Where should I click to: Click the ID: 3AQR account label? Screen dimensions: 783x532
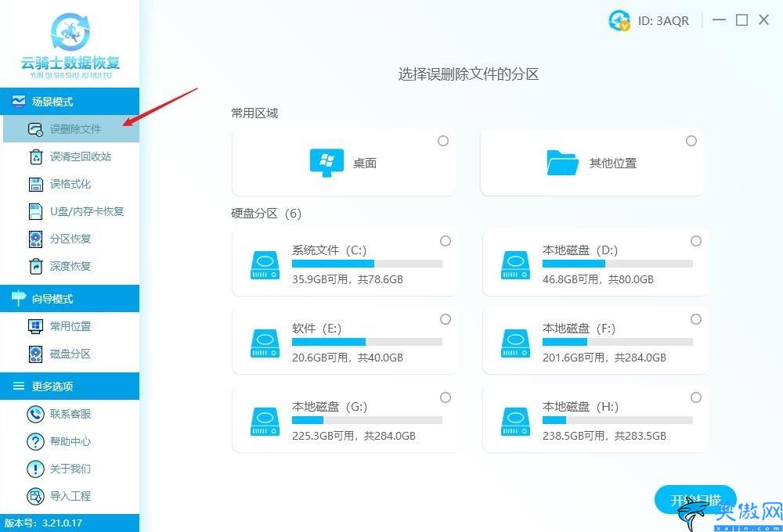663,21
